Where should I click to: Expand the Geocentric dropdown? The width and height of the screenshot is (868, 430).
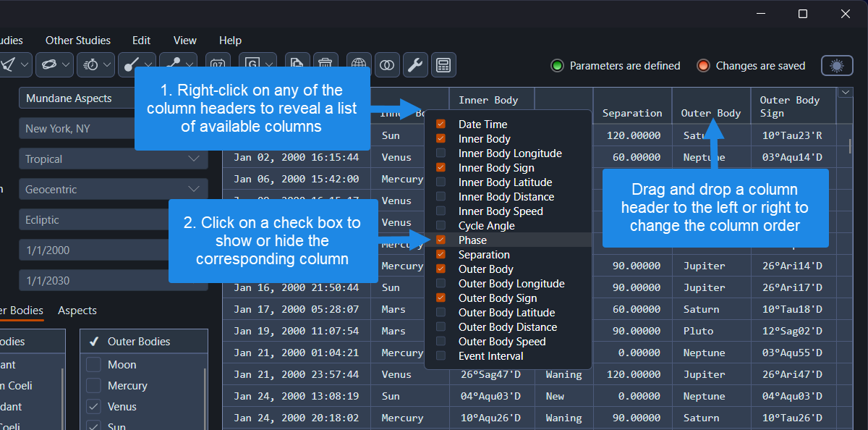113,189
